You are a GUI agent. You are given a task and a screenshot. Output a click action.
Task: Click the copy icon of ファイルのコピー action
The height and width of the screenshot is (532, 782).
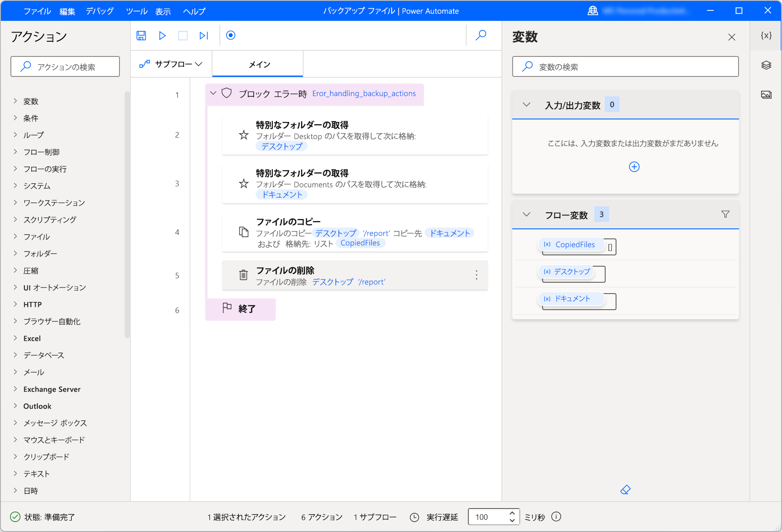click(244, 232)
